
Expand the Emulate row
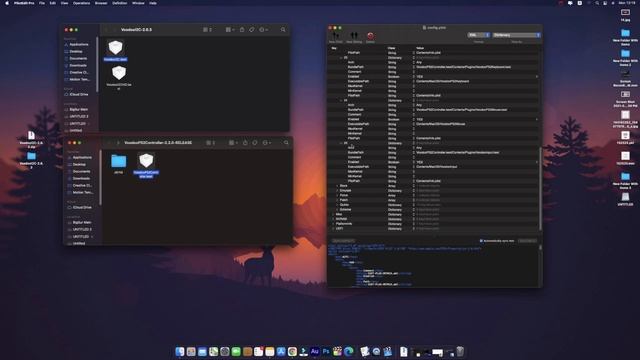coord(337,191)
